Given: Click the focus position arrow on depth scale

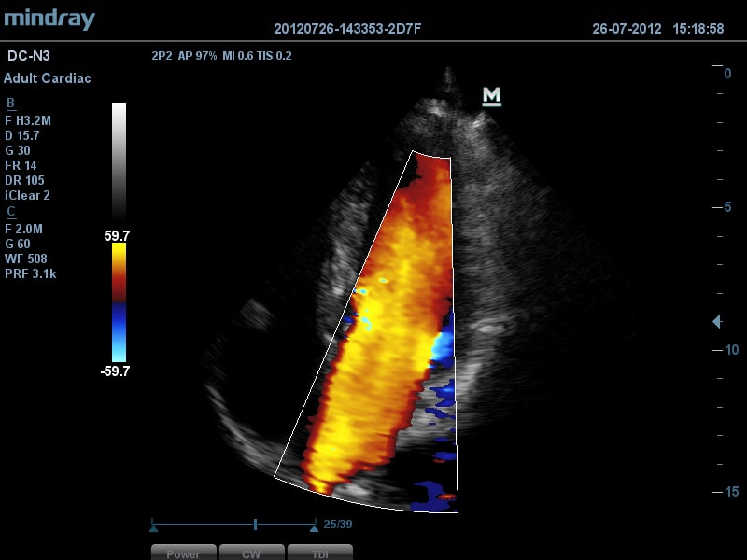Looking at the screenshot, I should point(716,322).
